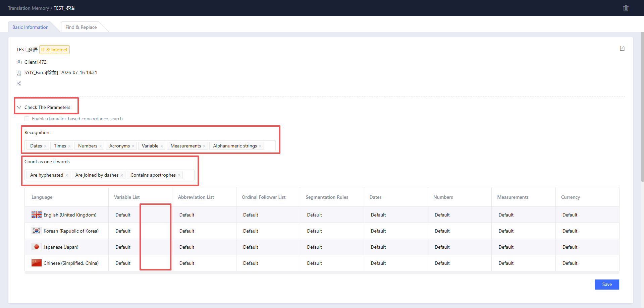Open the edit pencil icon for TEST_多语
644x308 pixels.
pyautogui.click(x=622, y=48)
